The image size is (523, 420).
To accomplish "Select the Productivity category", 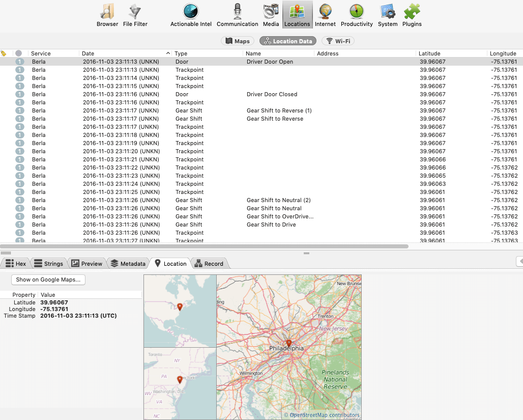I will (x=356, y=14).
